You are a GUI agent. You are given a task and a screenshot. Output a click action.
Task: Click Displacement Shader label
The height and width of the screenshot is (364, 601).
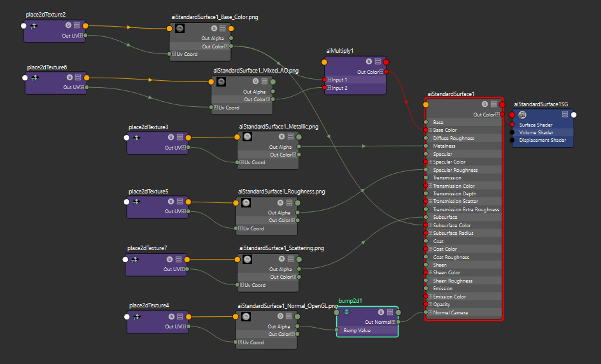click(x=542, y=140)
